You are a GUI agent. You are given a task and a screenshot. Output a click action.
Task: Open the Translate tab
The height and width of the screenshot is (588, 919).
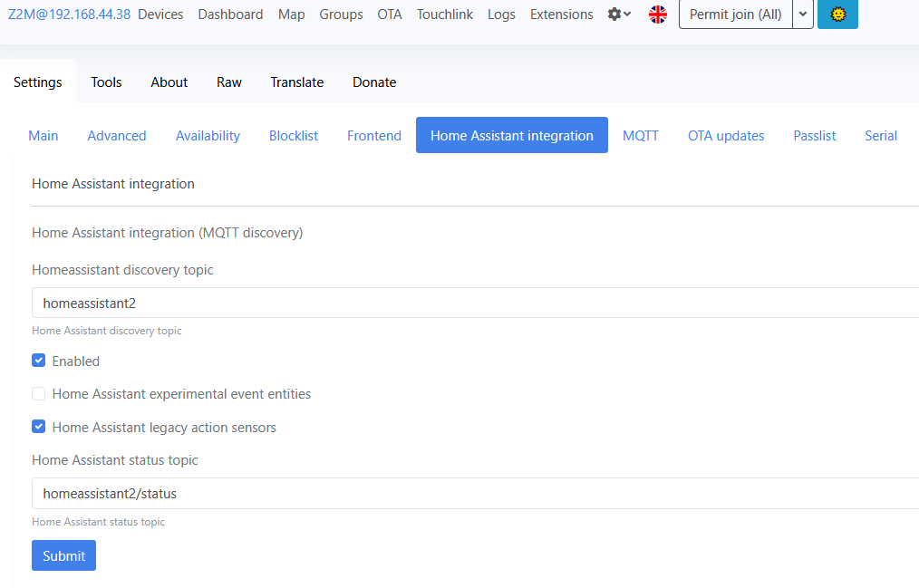tap(297, 82)
